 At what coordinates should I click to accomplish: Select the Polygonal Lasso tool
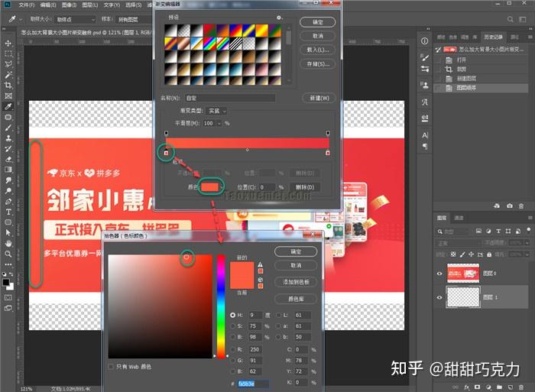pyautogui.click(x=8, y=64)
